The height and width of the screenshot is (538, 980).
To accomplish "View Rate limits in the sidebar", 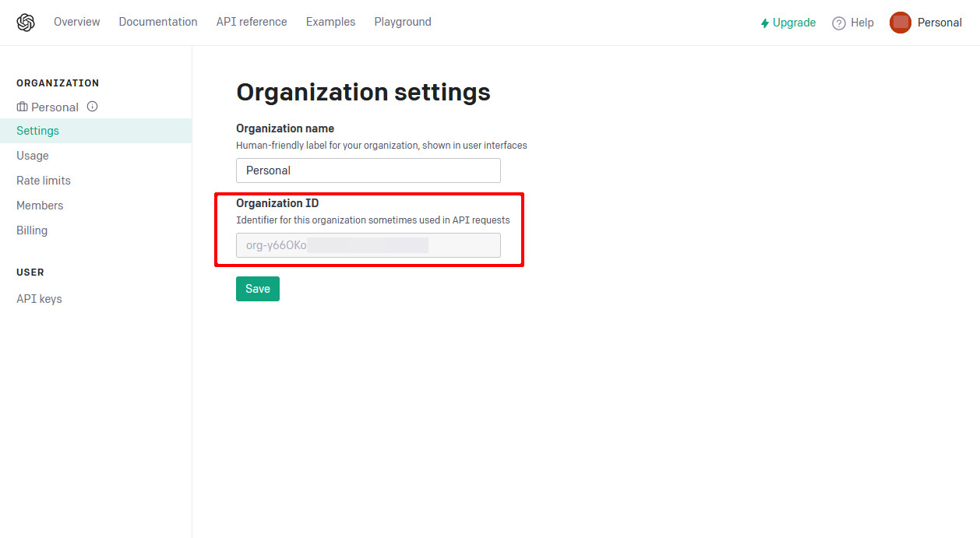I will pos(44,181).
